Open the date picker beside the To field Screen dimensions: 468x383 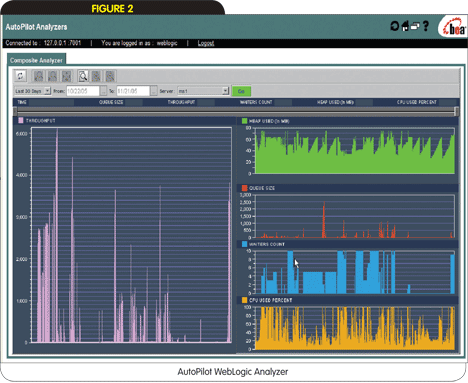[154, 91]
